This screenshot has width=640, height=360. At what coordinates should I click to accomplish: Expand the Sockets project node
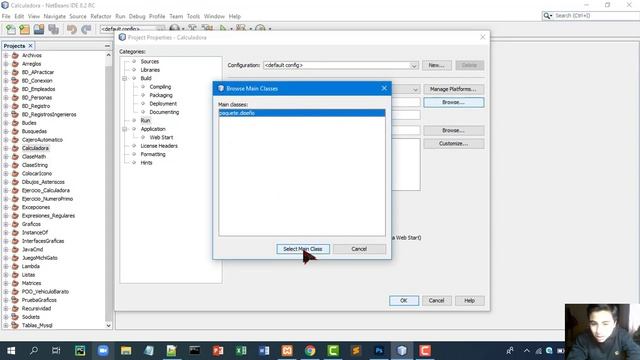[x=6, y=317]
